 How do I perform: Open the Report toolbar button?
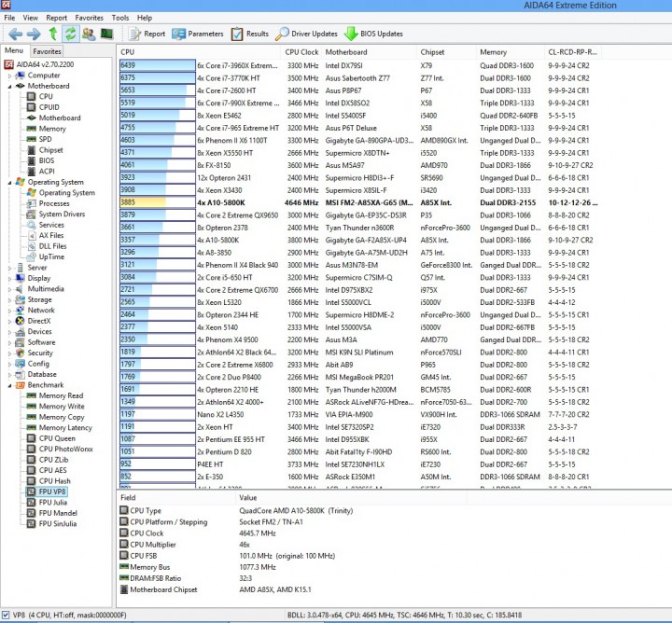pos(147,34)
